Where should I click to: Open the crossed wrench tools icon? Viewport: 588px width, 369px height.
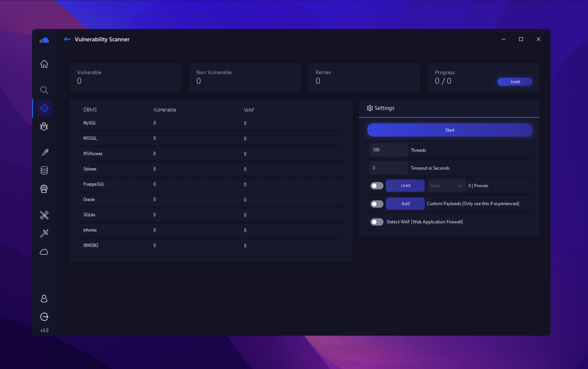tap(44, 215)
